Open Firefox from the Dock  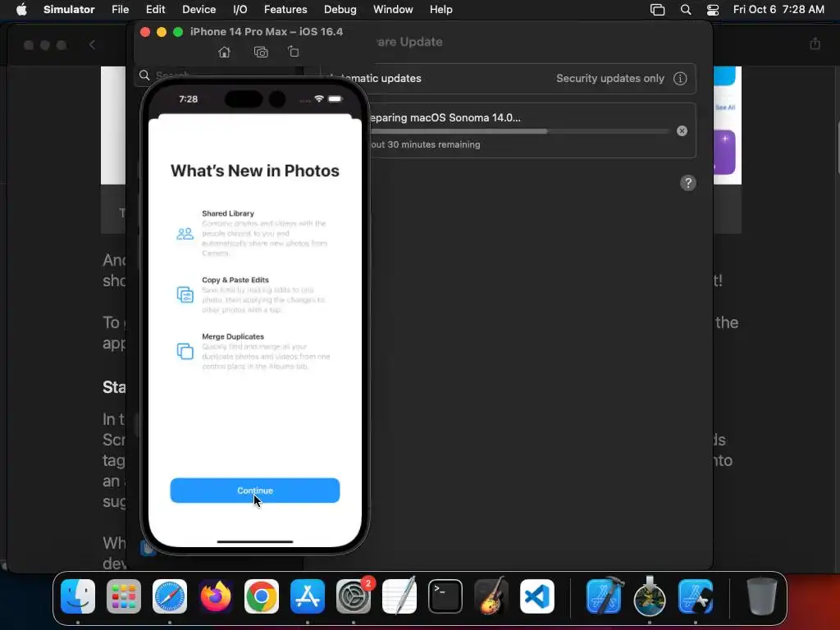(216, 596)
